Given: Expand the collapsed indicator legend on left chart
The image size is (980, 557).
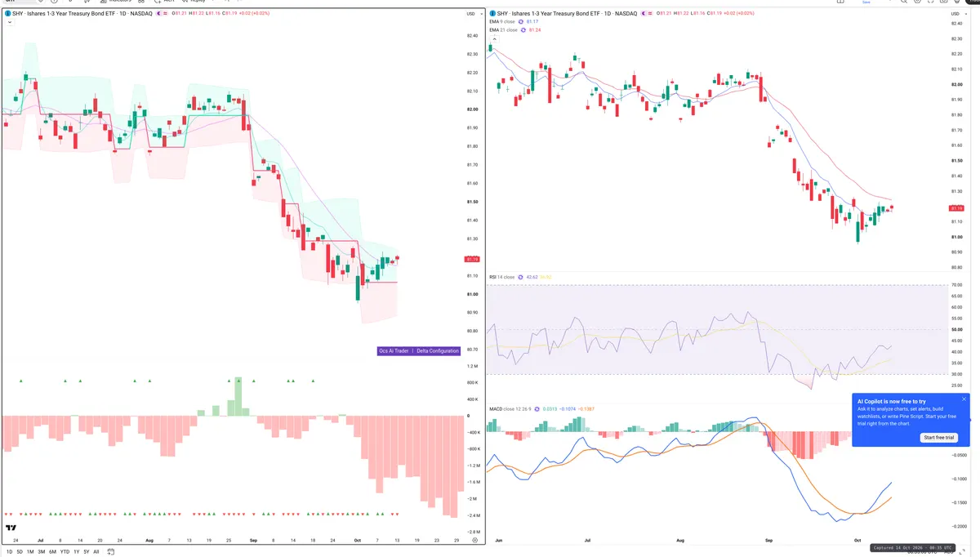Looking at the screenshot, I should pos(8,23).
